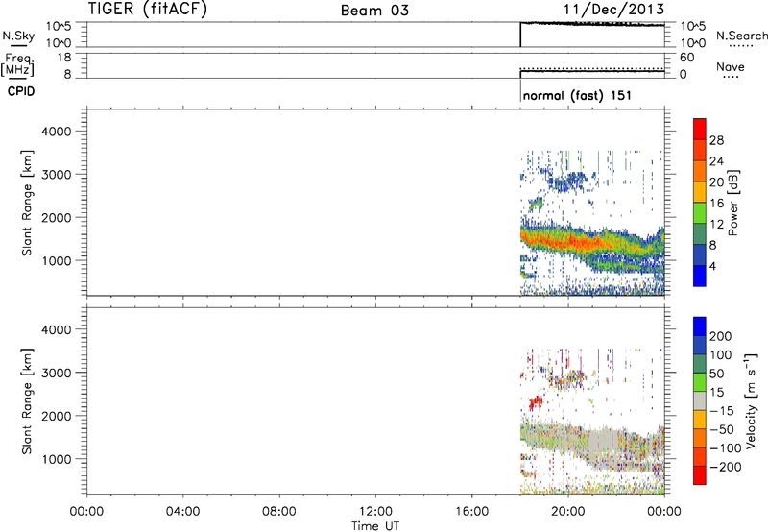This screenshot has height=532, width=768.
Task: Click the '-15' tick on Velocity colorbar
Action: [x=722, y=411]
